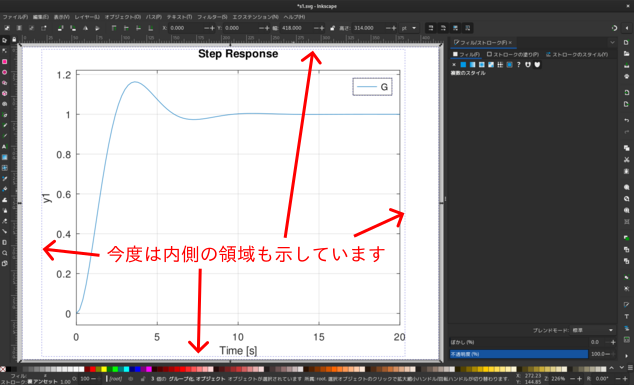
Task: Click Undo icon in command bar
Action: 626,121
